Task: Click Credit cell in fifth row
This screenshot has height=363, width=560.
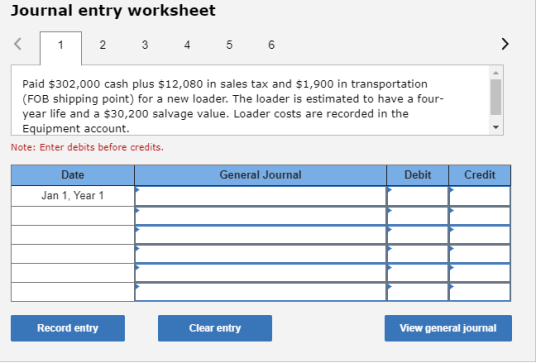Action: point(480,273)
